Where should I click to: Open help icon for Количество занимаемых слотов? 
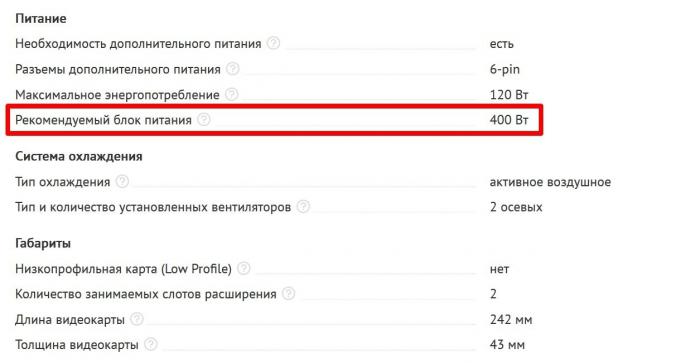tap(289, 294)
